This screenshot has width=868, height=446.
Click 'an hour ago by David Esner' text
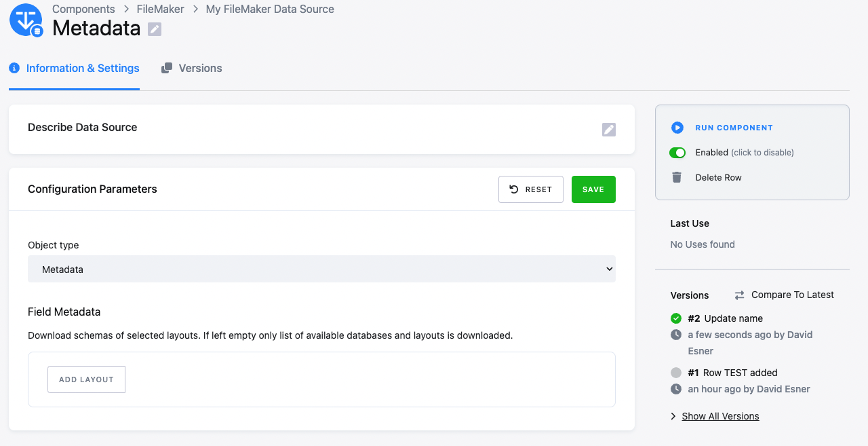749,389
